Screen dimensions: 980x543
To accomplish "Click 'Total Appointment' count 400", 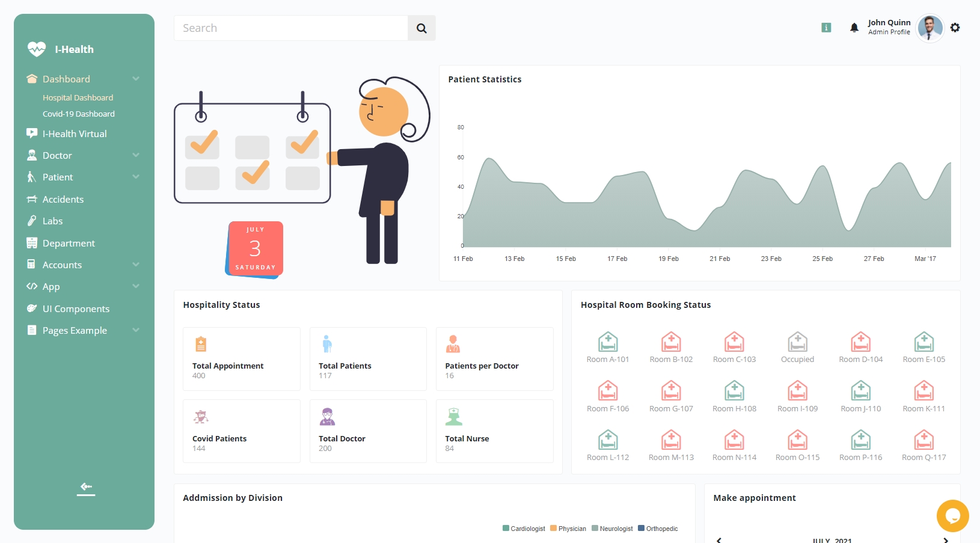I will click(x=199, y=376).
